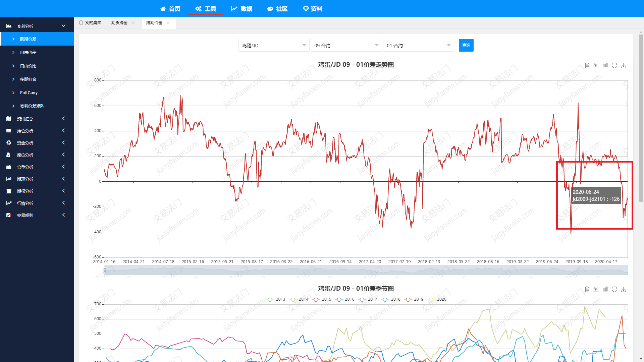Restore the 价差走势图 chart
This screenshot has width=644, height=362.
614,65
